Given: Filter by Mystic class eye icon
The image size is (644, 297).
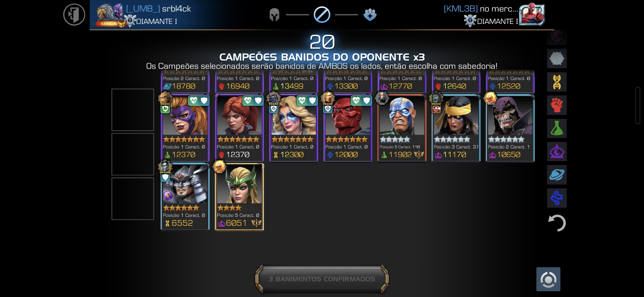Looking at the screenshot, I should 557,152.
